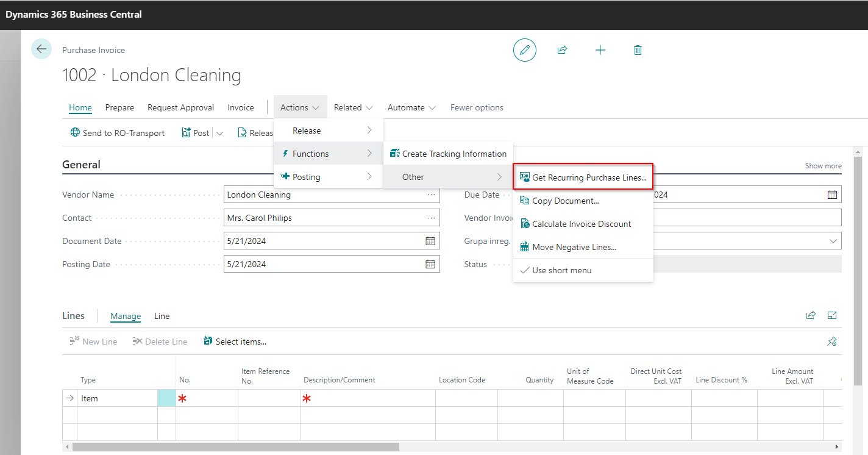868x455 pixels.
Task: Choose Move Negative Lines entry
Action: (x=583, y=247)
